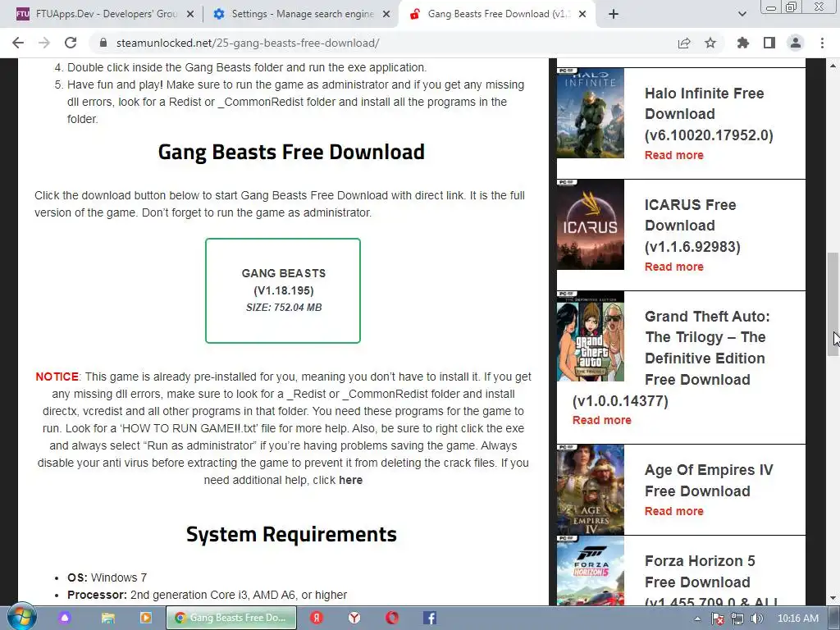
Task: Open the Forza Horizon 5 thumbnail
Action: coord(591,571)
